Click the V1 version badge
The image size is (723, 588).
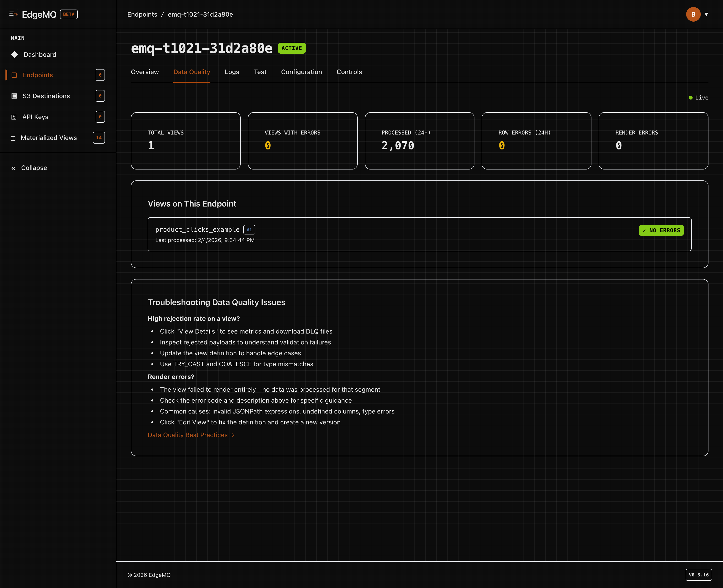pyautogui.click(x=249, y=230)
